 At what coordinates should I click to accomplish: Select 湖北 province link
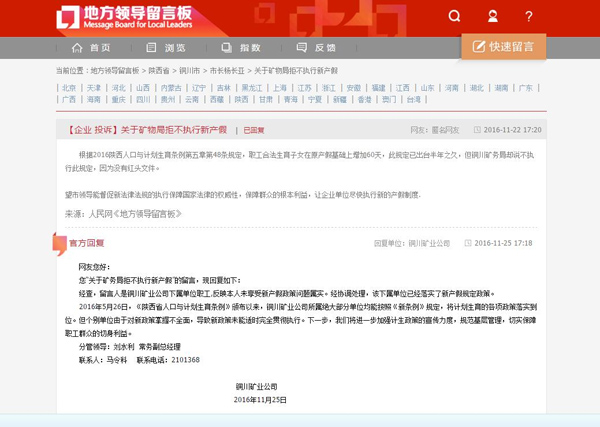pos(476,88)
